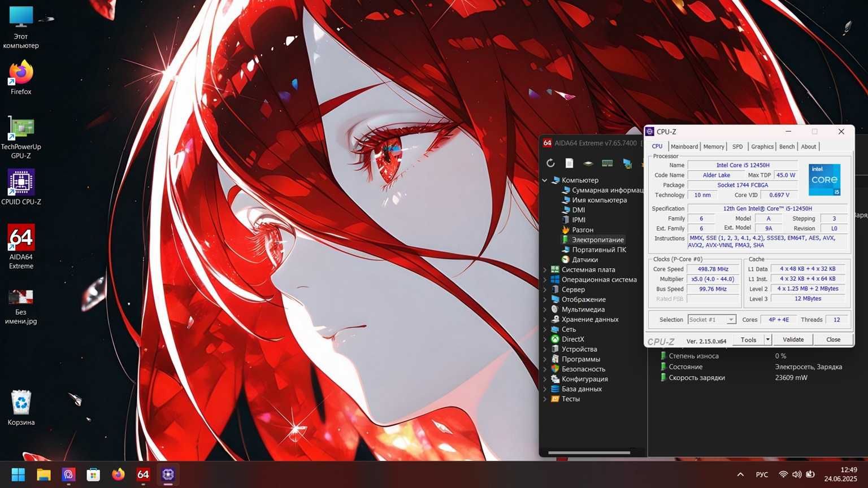Open the Firefox desktop shortcut
Screen dimensions: 868x488
point(21,77)
